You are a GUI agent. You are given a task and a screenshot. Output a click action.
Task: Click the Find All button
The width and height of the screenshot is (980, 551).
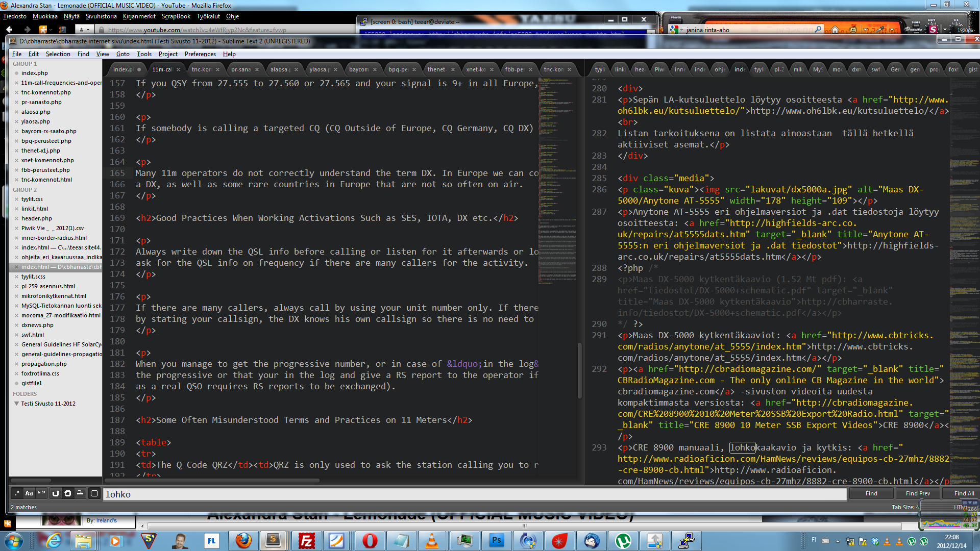click(x=964, y=493)
